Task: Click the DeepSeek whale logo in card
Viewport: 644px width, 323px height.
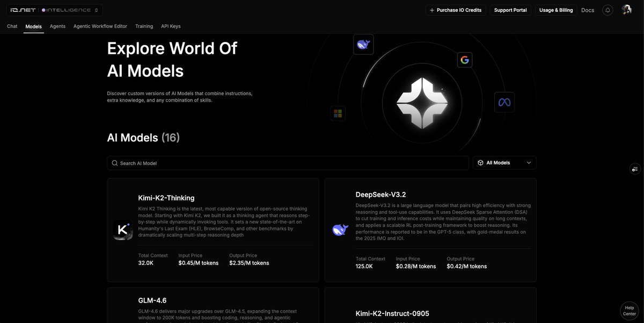Action: [x=340, y=230]
